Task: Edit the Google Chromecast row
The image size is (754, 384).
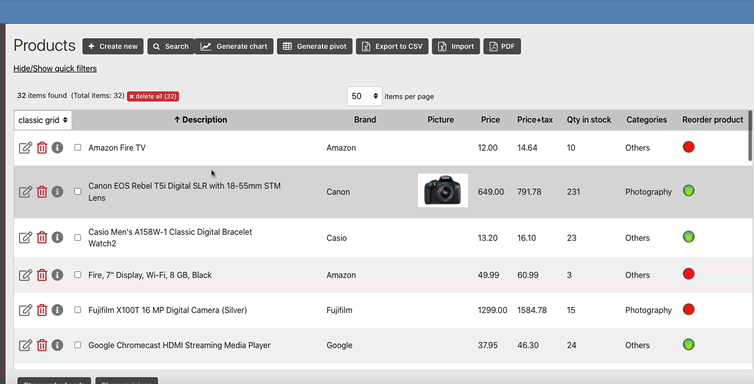Action: point(25,345)
